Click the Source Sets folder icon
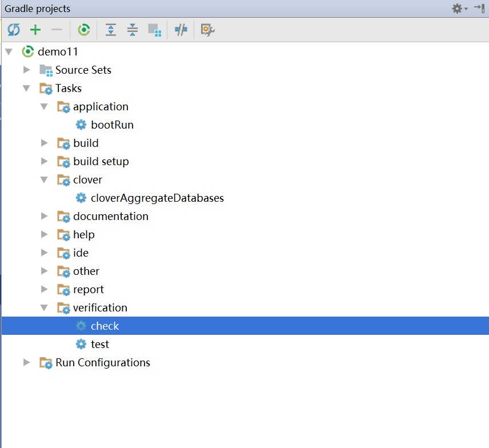The height and width of the screenshot is (448, 489). 46,70
